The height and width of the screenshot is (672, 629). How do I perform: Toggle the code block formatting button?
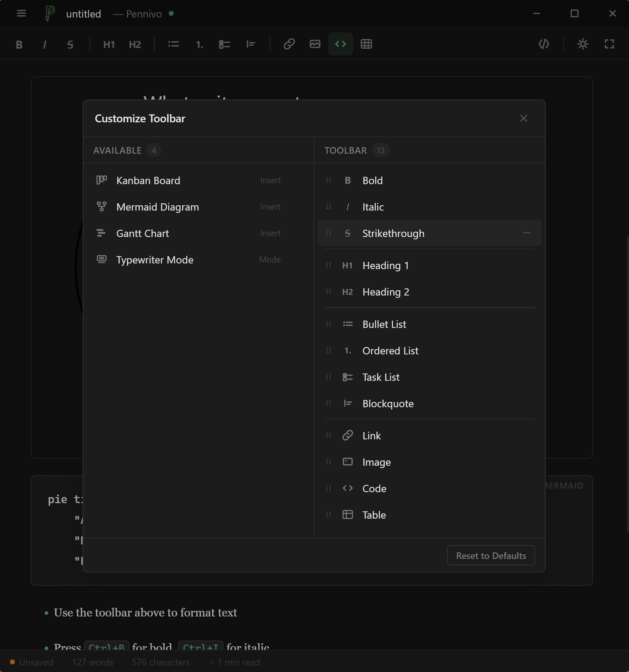(341, 44)
